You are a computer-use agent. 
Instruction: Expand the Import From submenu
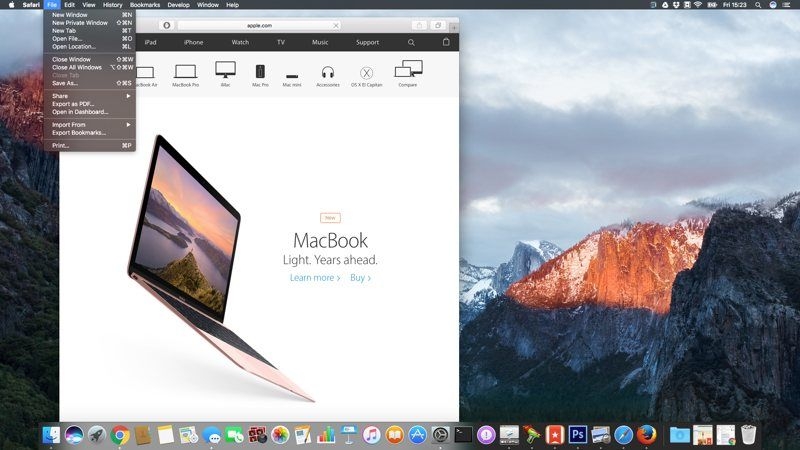point(90,124)
